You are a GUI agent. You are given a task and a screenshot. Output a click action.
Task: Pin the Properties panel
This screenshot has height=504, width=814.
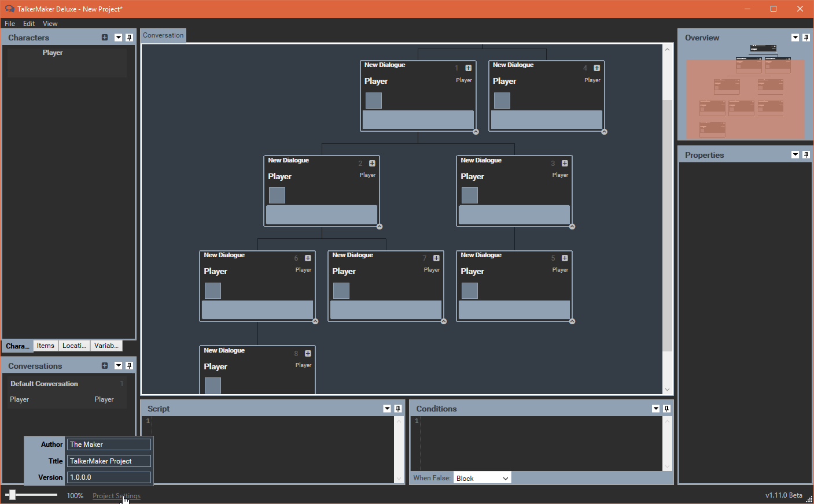click(806, 155)
